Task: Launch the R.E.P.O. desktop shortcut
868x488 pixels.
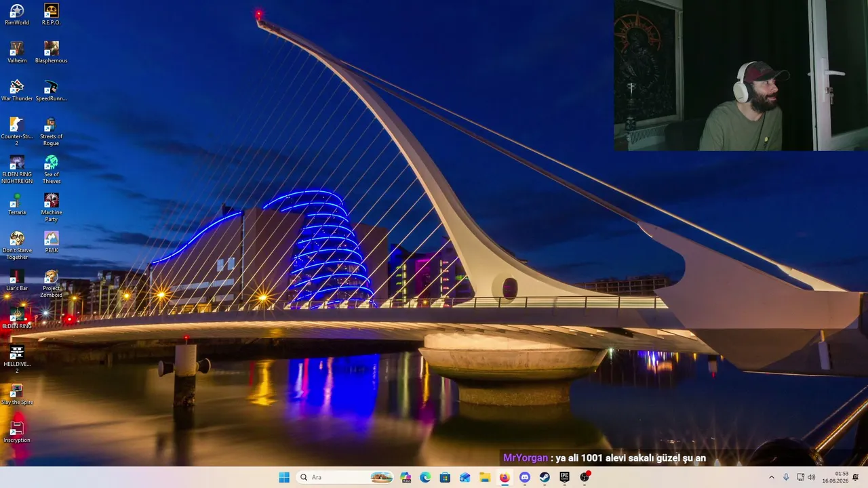Action: 51,14
